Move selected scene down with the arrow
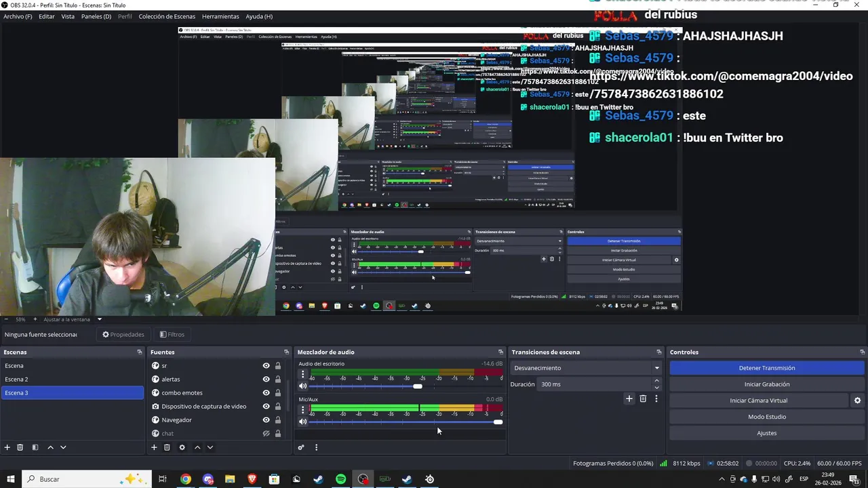The width and height of the screenshot is (868, 488). (x=63, y=447)
